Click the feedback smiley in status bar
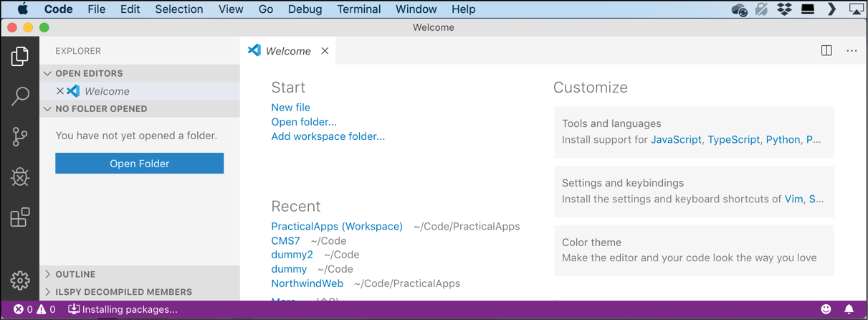The image size is (868, 320). point(826,309)
